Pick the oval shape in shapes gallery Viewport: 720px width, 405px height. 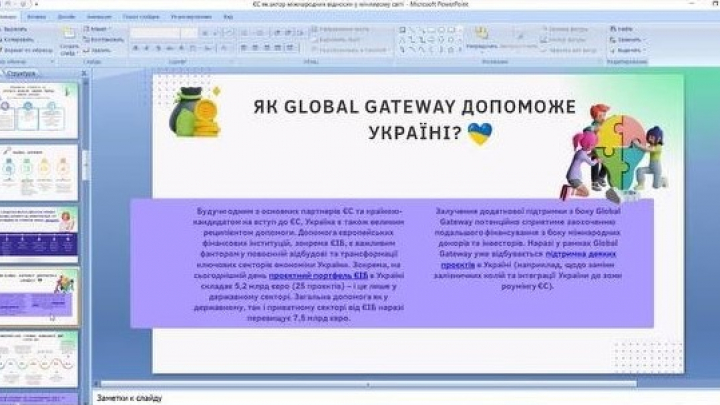[441, 30]
